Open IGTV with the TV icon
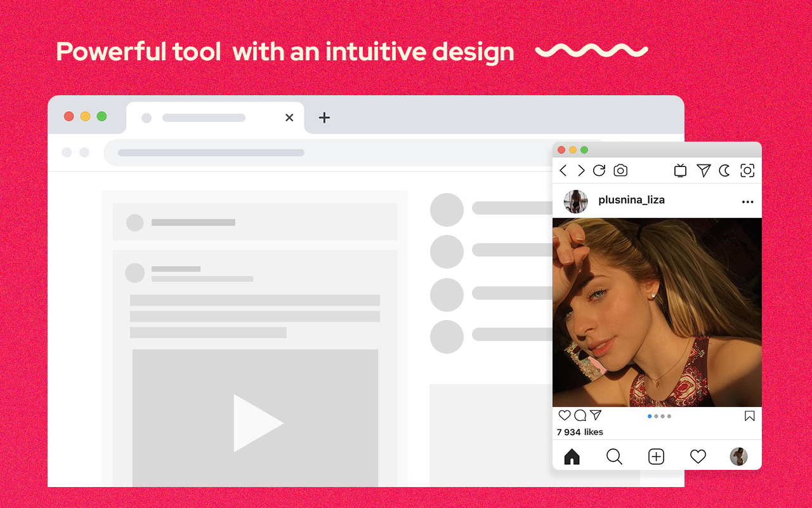 pos(681,170)
